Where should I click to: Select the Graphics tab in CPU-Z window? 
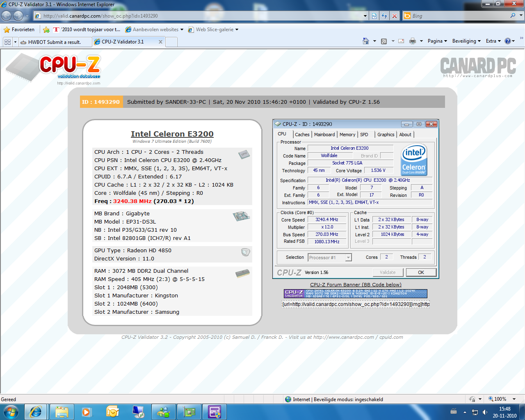[x=386, y=135]
